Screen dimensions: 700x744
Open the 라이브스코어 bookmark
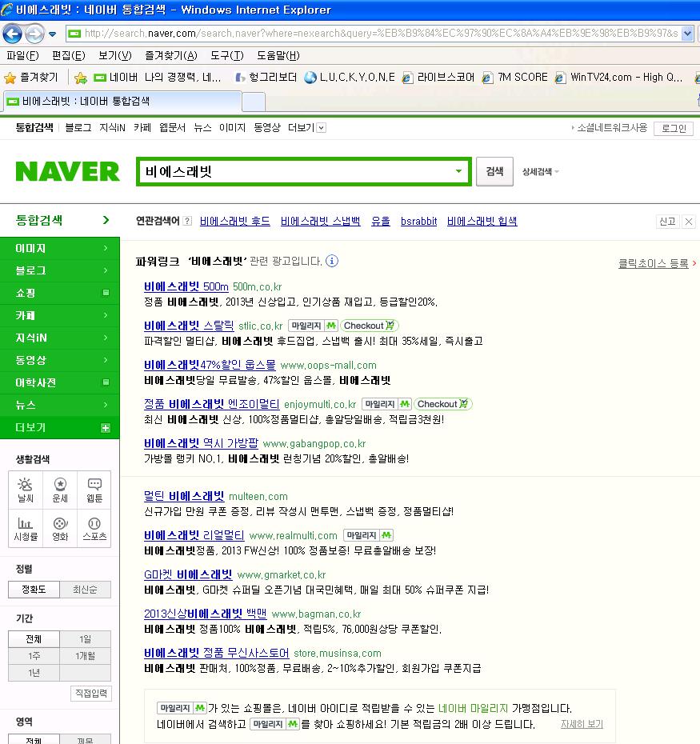[438, 78]
